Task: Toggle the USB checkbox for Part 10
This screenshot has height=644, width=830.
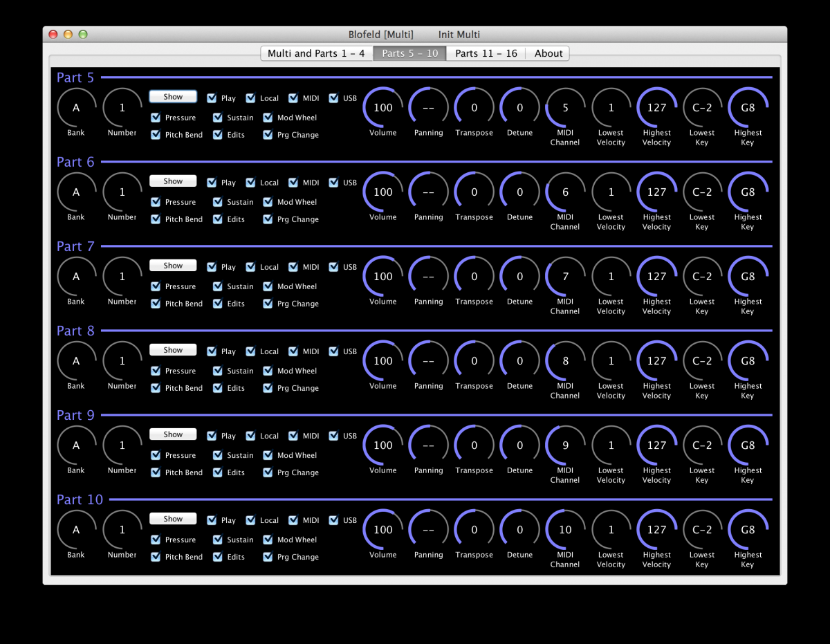Action: 333,520
